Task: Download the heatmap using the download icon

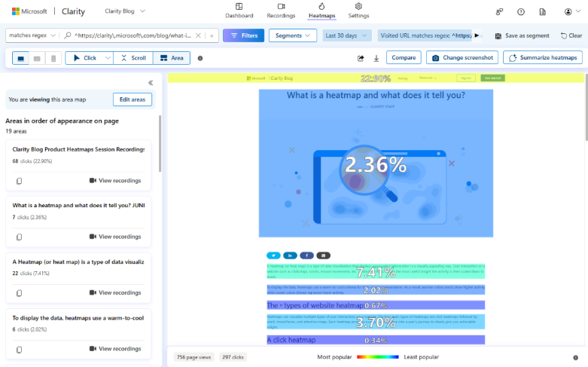Action: (x=374, y=58)
